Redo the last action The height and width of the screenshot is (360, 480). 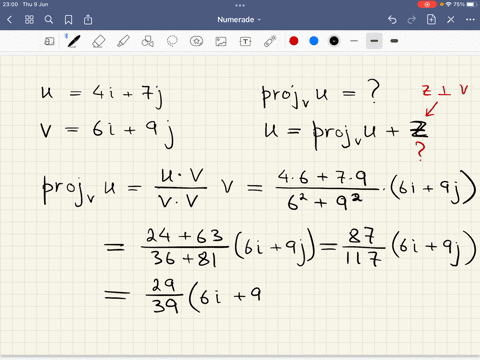[412, 20]
